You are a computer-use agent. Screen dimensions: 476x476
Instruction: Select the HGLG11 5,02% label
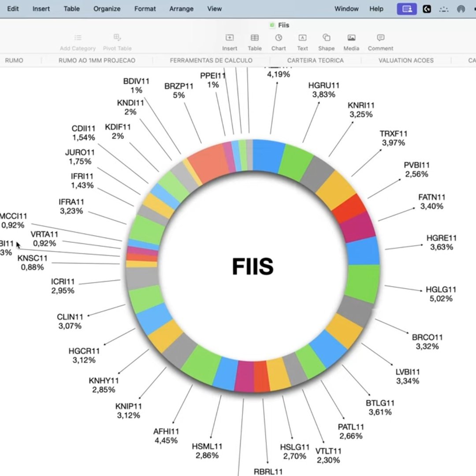[441, 294]
